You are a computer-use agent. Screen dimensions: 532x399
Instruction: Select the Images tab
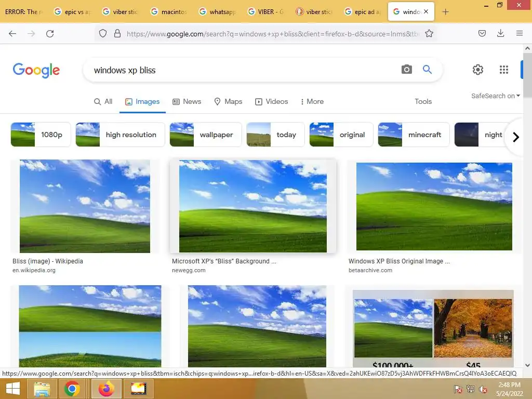tap(142, 101)
